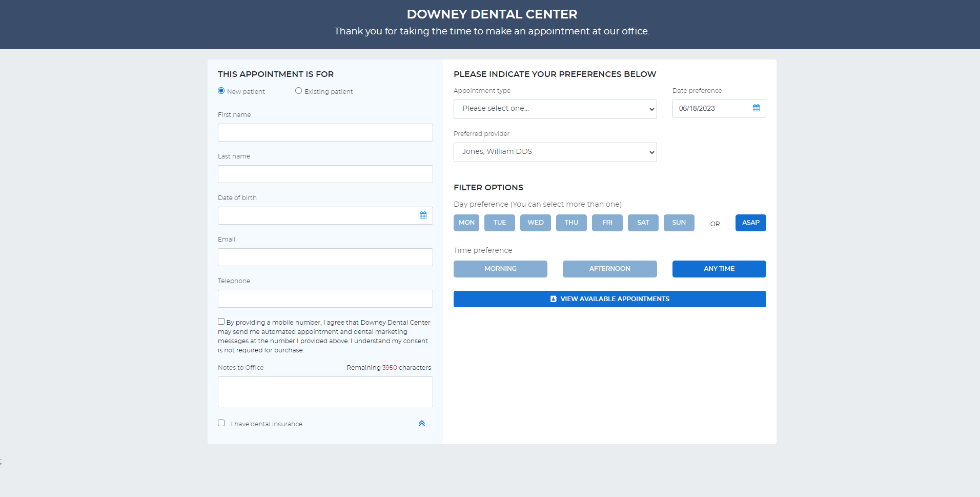Focus the Date of birth field
This screenshot has height=497, width=980.
[x=325, y=215]
